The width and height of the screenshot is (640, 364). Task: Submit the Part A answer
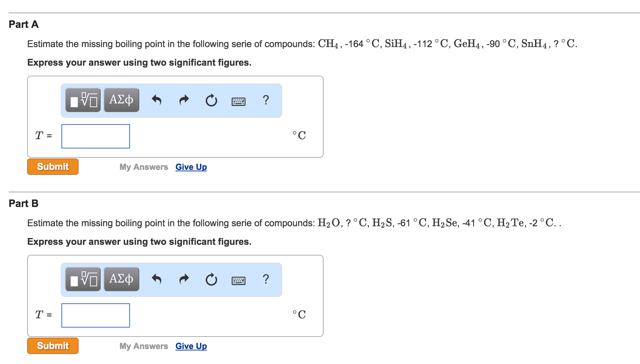pos(52,166)
